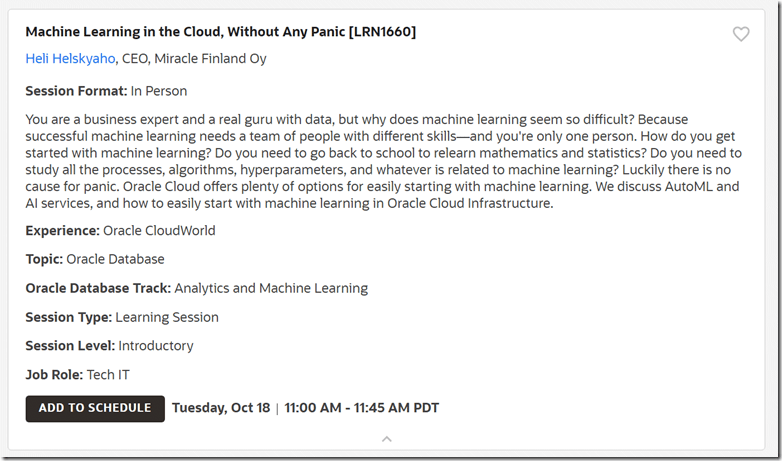
Task: Click the session code LRN1660
Action: point(382,32)
